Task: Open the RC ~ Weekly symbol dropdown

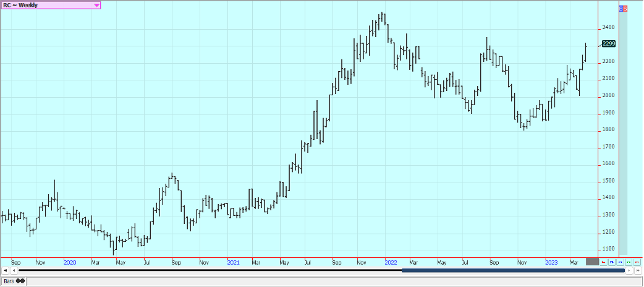Action: 51,5
